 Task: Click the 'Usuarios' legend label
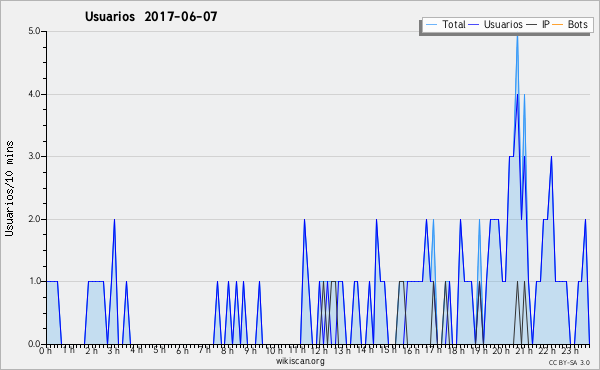point(503,24)
